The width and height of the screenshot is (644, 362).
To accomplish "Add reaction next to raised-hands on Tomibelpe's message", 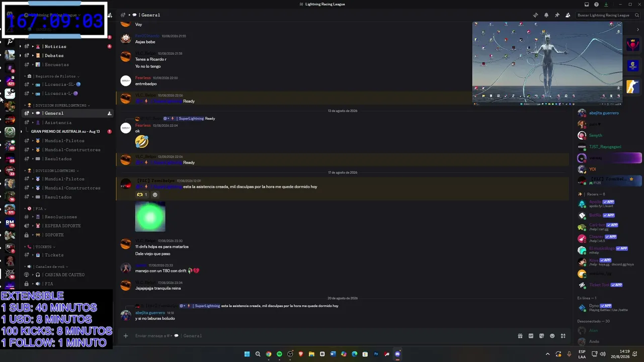I will tap(155, 195).
